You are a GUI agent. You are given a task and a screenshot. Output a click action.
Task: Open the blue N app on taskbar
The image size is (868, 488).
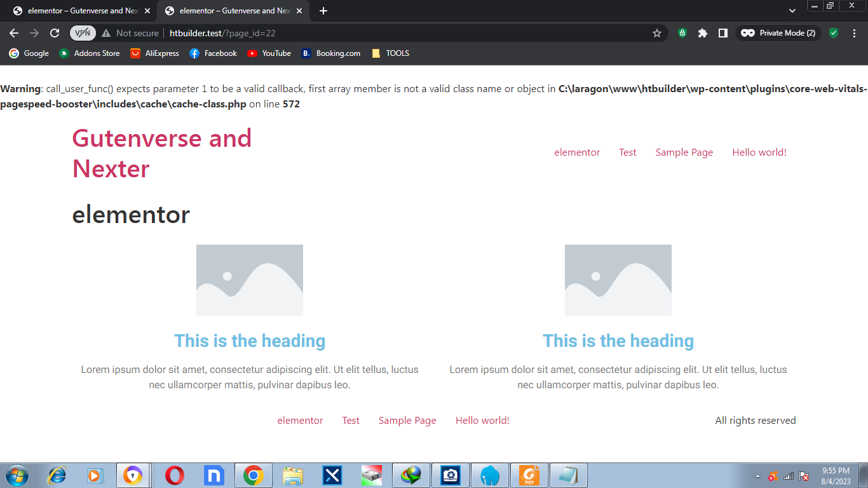214,475
